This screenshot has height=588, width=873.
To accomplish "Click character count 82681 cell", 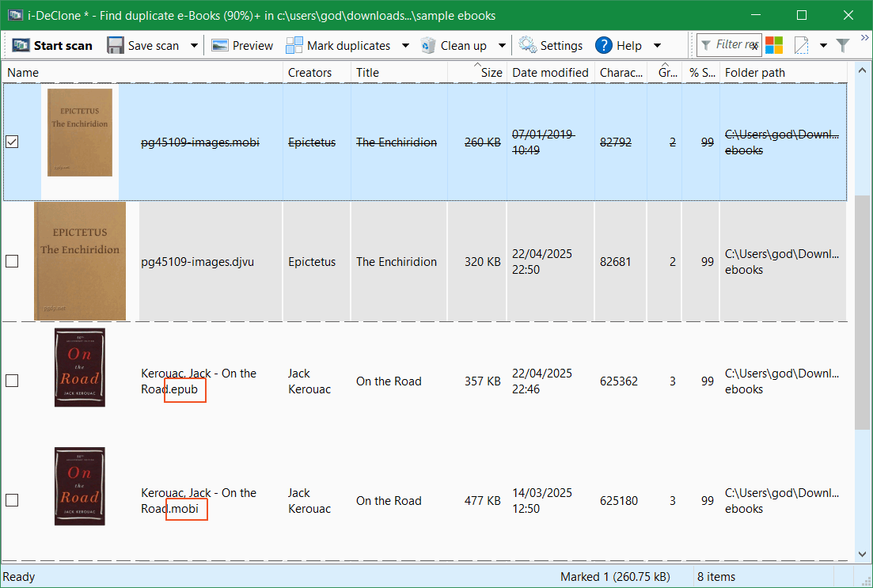I will [615, 262].
